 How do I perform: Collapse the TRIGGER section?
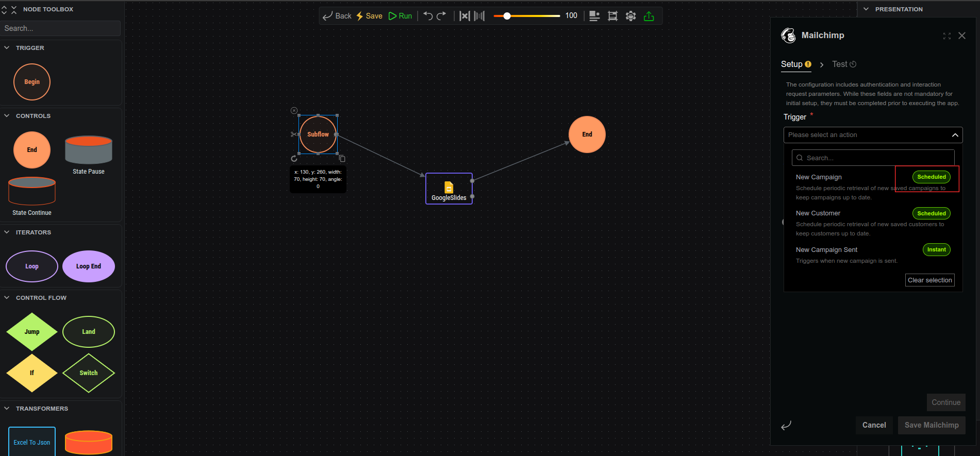7,47
